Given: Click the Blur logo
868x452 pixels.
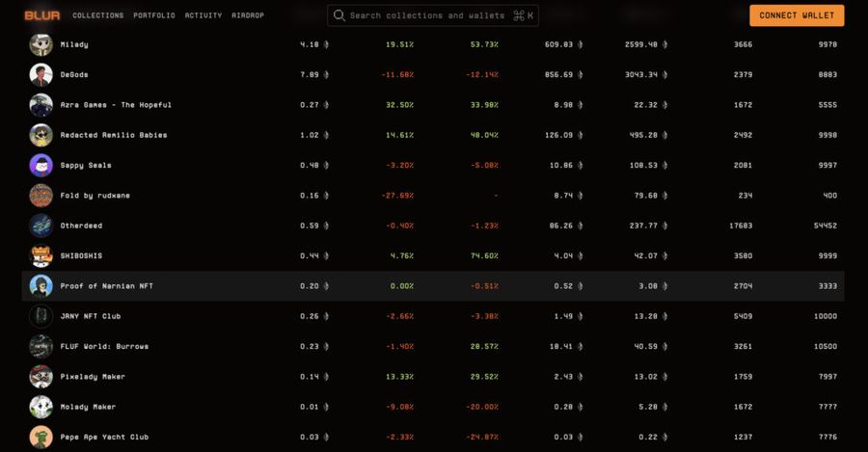Looking at the screenshot, I should [41, 15].
